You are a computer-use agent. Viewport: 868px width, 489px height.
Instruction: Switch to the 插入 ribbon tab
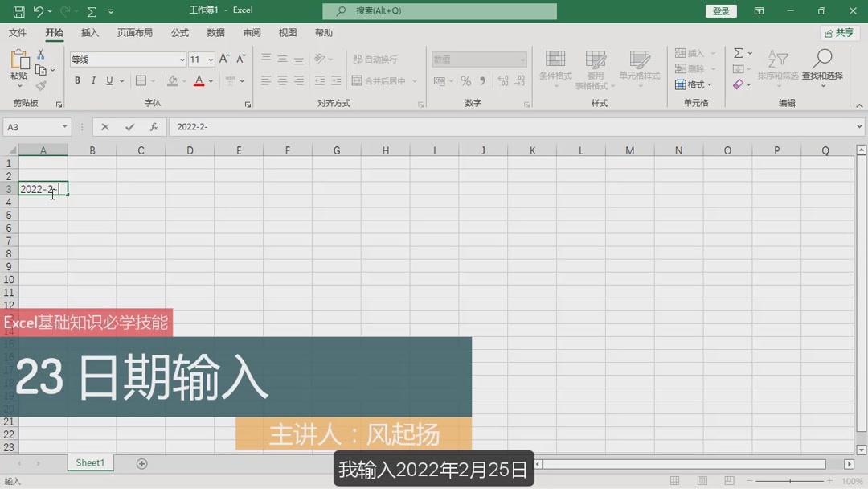(x=89, y=33)
